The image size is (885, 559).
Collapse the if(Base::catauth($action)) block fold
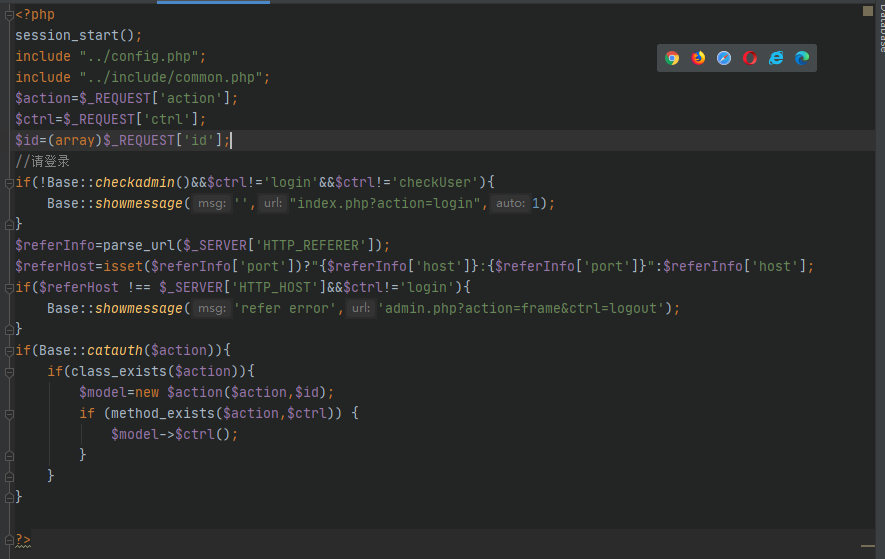coord(9,351)
